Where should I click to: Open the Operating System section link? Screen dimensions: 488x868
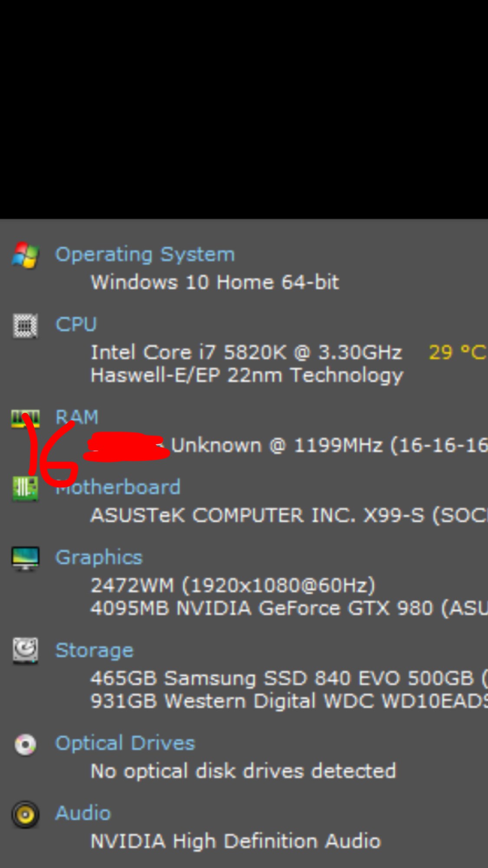tap(145, 254)
